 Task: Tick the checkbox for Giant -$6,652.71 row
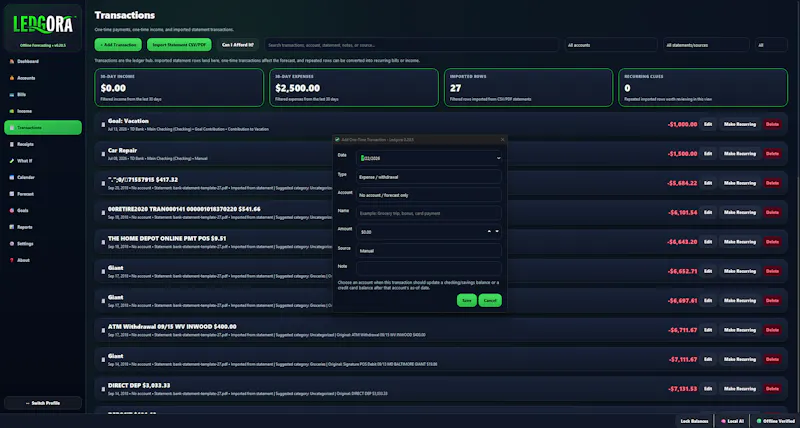pyautogui.click(x=103, y=271)
